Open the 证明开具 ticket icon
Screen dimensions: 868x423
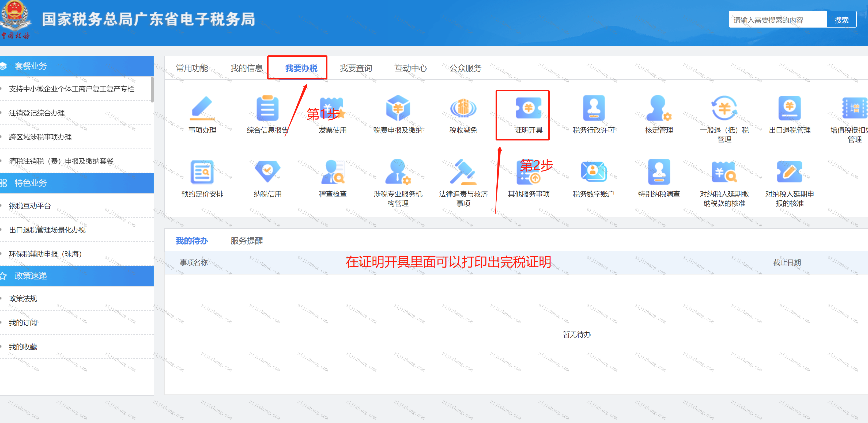[x=529, y=108]
